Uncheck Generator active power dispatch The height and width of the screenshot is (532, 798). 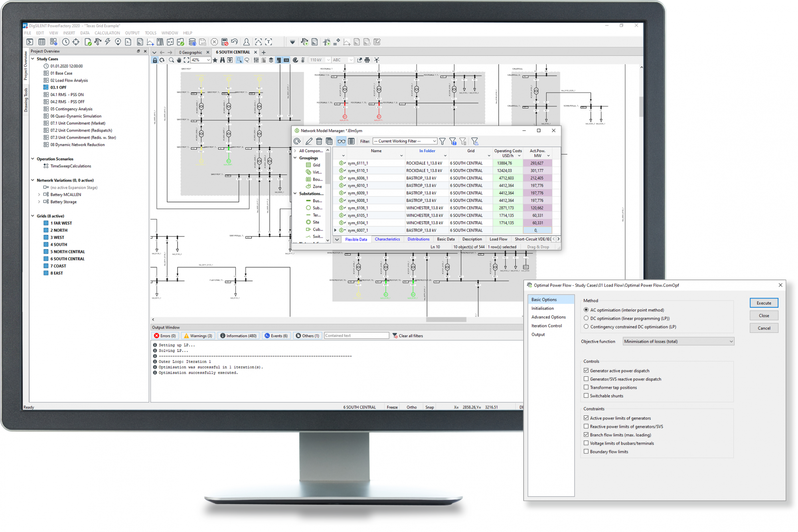pos(586,371)
